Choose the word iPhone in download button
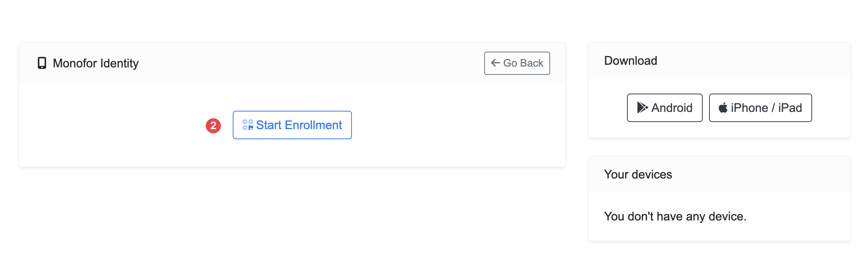The height and width of the screenshot is (256, 868). [x=749, y=108]
